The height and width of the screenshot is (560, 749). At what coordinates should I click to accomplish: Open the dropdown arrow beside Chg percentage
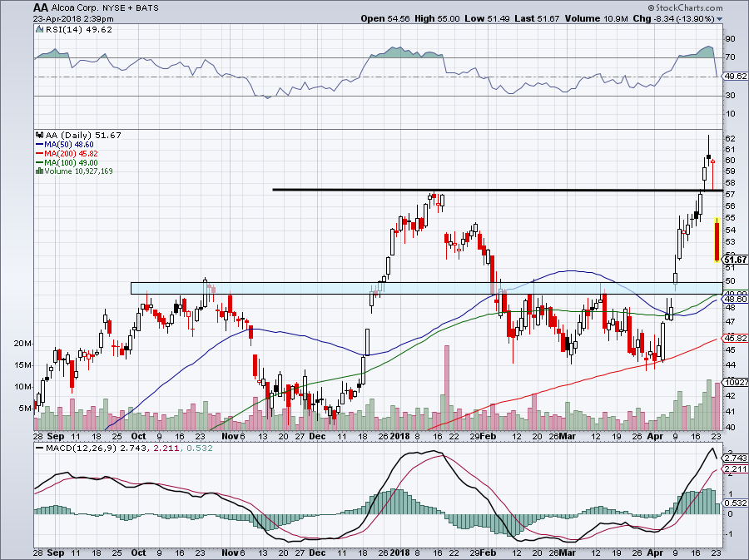pos(719,19)
